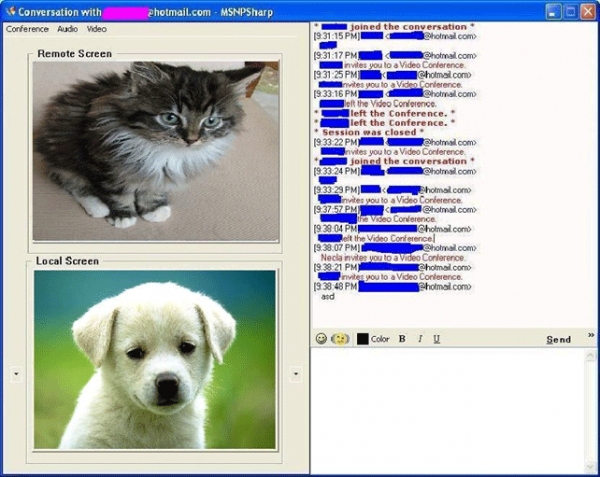
Task: Click the MSNPSharp title bar app icon
Action: click(x=10, y=11)
